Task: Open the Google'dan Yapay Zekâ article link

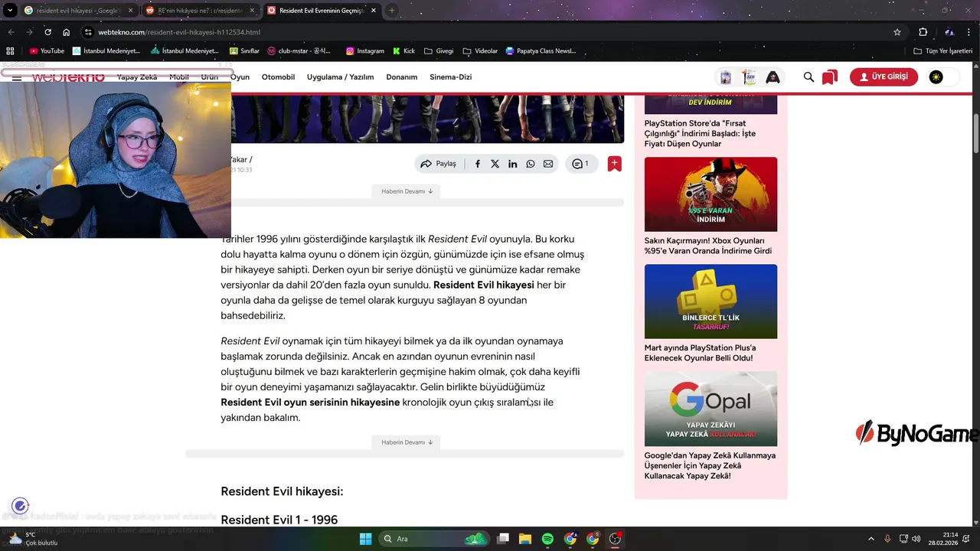Action: pos(710,465)
